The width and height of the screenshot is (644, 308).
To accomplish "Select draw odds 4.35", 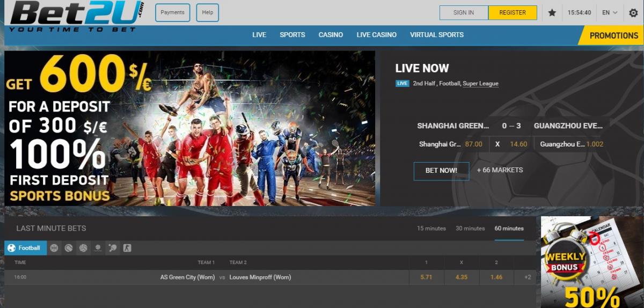I will (462, 277).
